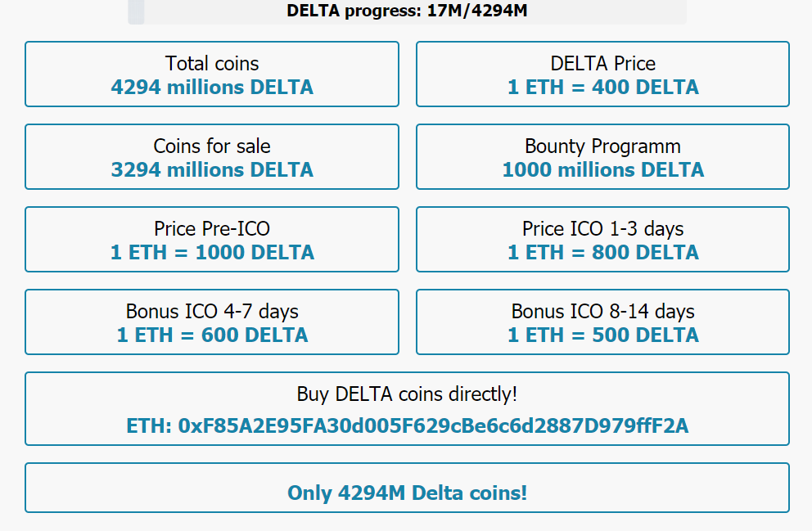The width and height of the screenshot is (812, 531).
Task: Select the 1000 millions DELTA bounty value
Action: coord(602,169)
